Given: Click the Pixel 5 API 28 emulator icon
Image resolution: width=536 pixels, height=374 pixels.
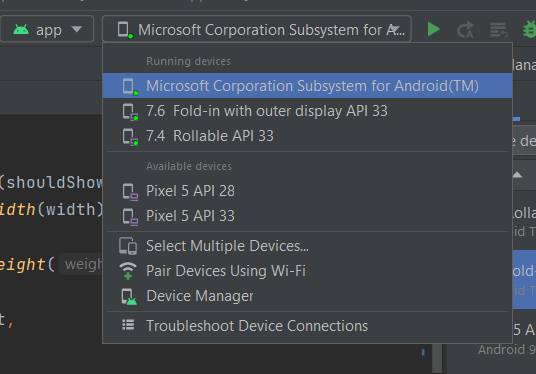Looking at the screenshot, I should 130,192.
